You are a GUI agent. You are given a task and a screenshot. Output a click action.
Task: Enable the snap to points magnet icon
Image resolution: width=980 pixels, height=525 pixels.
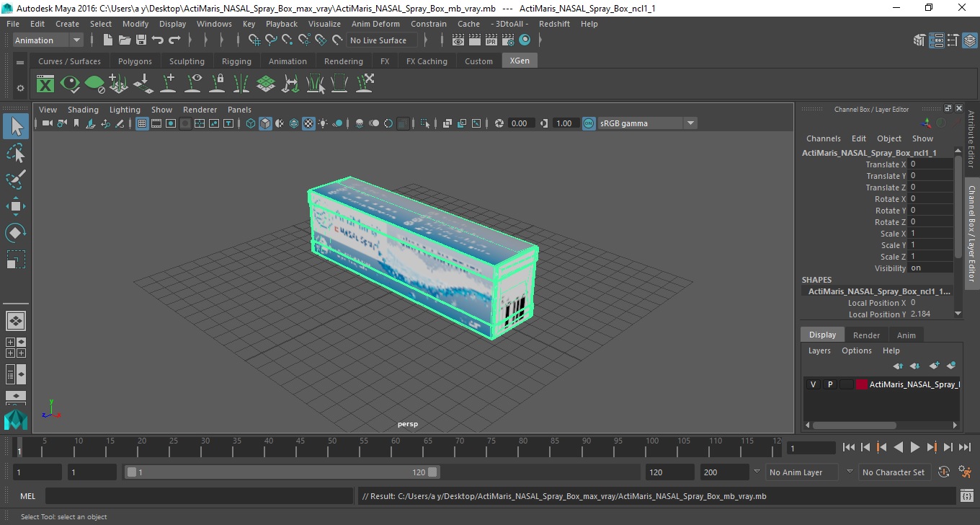tap(288, 40)
